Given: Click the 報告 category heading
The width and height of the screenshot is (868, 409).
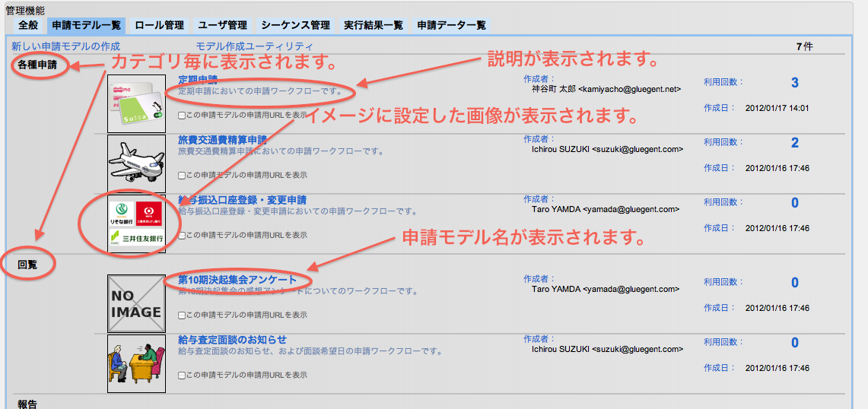Looking at the screenshot, I should pos(27,404).
